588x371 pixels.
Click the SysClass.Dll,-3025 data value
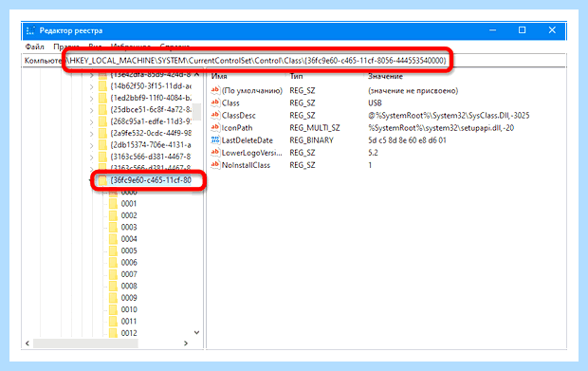coord(449,116)
